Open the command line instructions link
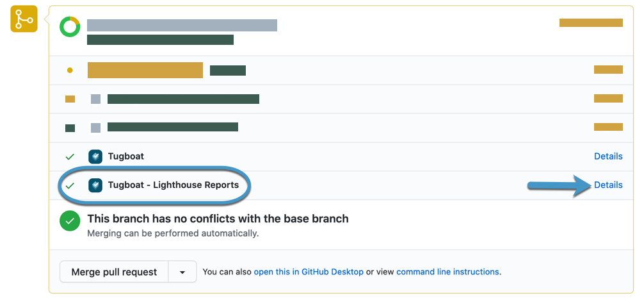 point(447,272)
